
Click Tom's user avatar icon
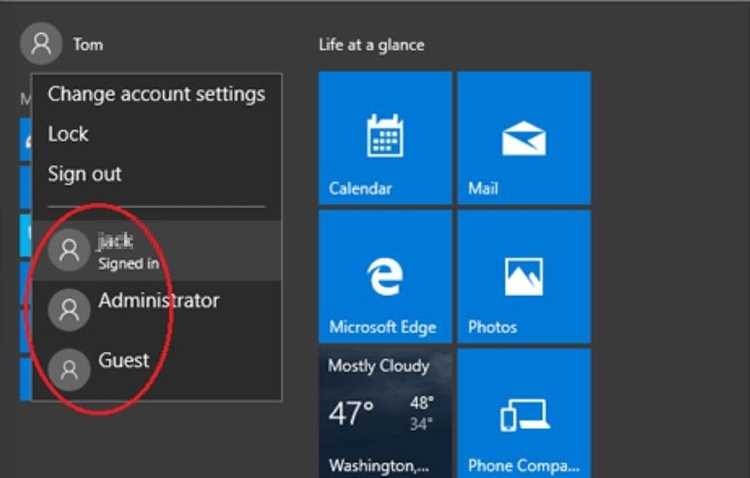coord(41,44)
